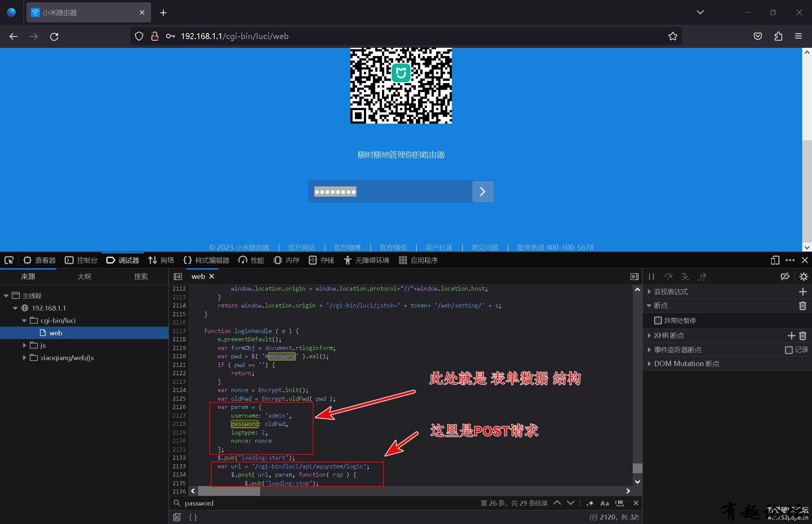Toggle deactivate breakpoints icon
Viewport: 812px width, 524px height.
coord(785,277)
